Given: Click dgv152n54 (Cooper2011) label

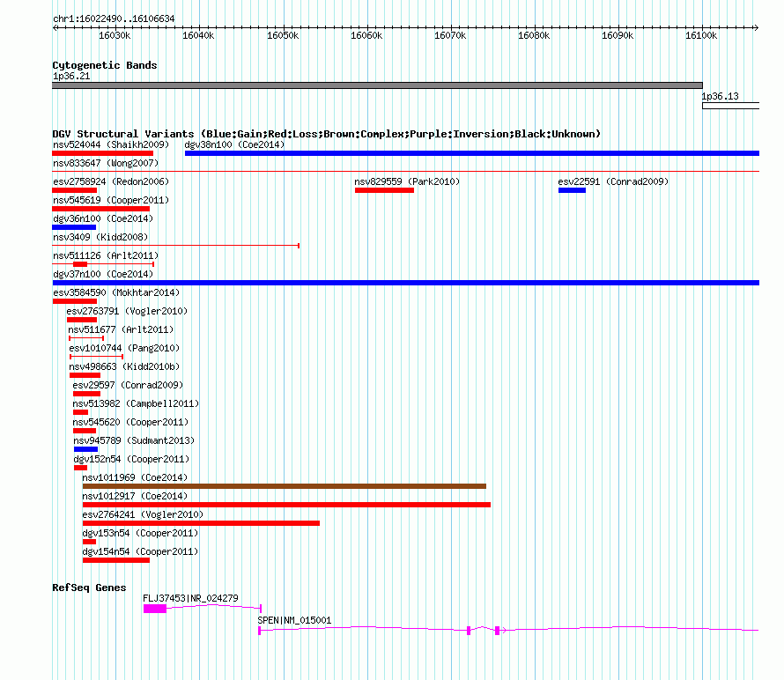Looking at the screenshot, I should [x=131, y=459].
